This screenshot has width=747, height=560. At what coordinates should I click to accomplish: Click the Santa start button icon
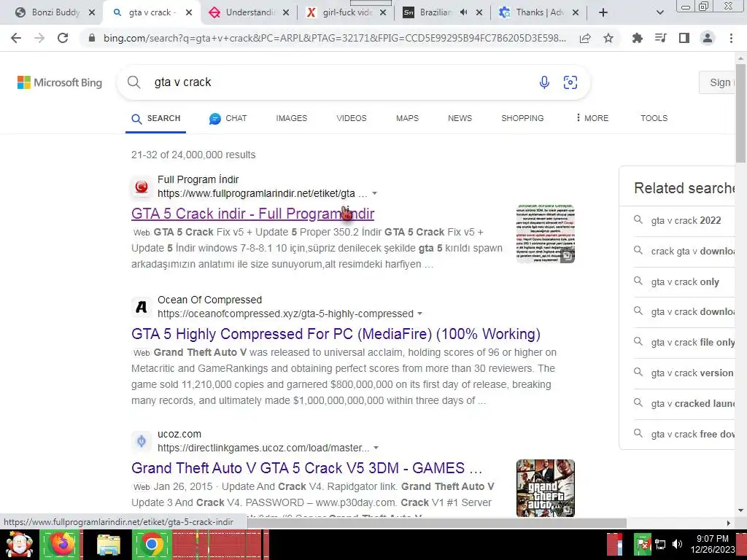point(19,544)
